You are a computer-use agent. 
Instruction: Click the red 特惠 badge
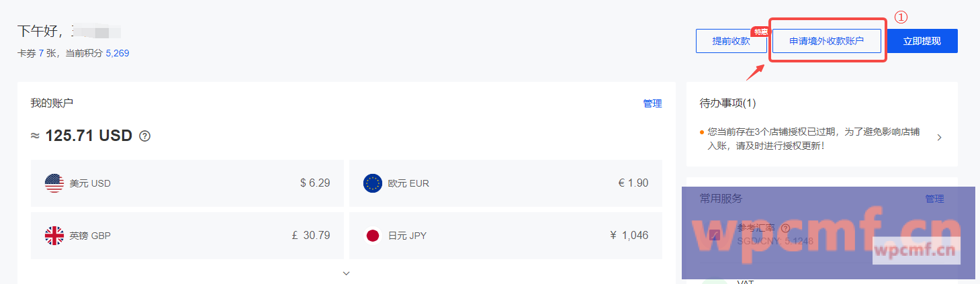[x=760, y=32]
